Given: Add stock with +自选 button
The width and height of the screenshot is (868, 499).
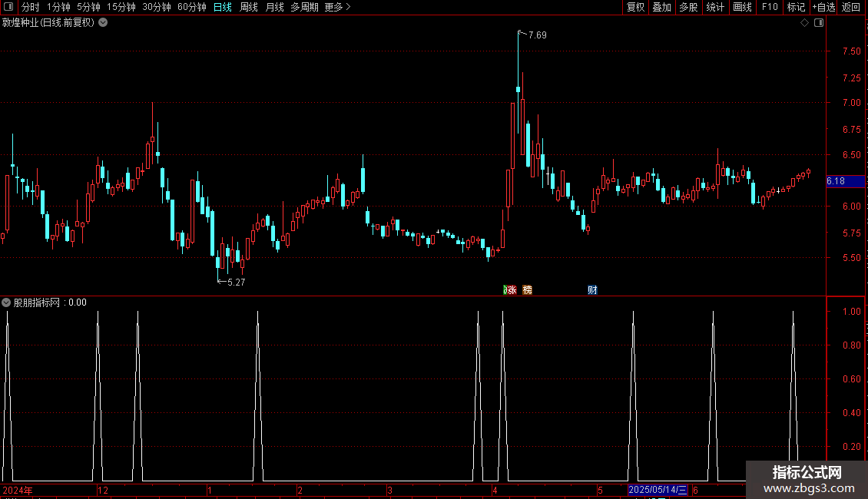Looking at the screenshot, I should tap(823, 7).
